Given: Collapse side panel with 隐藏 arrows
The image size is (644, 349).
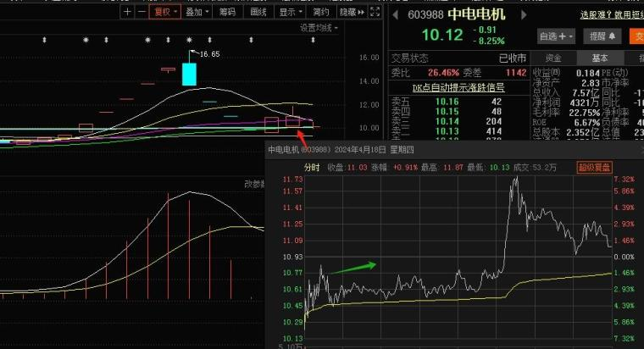Looking at the screenshot, I should click(x=352, y=13).
